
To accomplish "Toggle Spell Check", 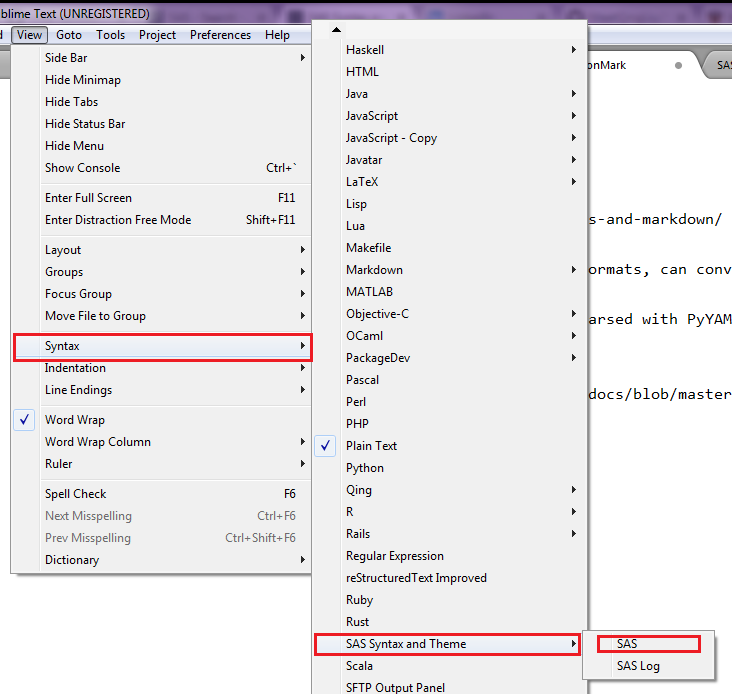I will tap(162, 494).
